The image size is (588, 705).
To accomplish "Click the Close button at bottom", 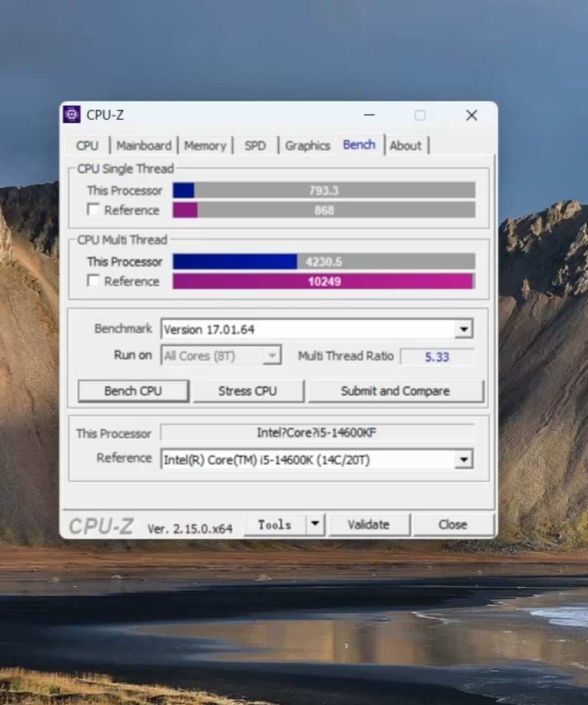I will (453, 525).
